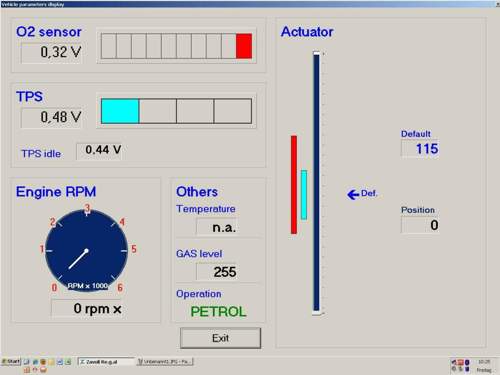Click the red O2 sensor indicator cell
The width and height of the screenshot is (500, 375).
[x=244, y=46]
